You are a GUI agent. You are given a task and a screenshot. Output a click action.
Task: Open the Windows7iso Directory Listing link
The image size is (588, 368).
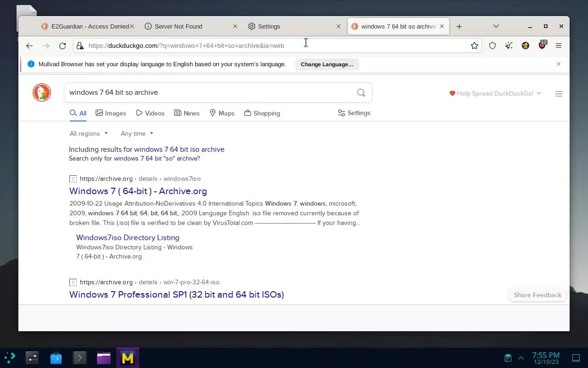(128, 238)
